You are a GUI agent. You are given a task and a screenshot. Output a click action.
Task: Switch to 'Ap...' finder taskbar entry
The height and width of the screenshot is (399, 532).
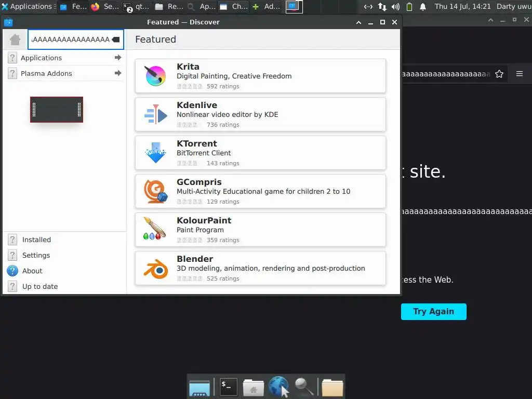click(201, 6)
